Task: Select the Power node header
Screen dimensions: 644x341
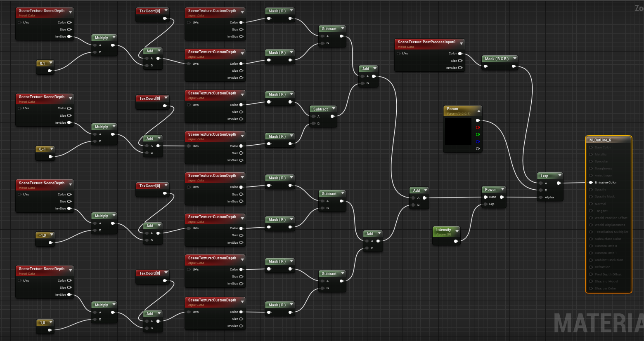Action: 491,189
